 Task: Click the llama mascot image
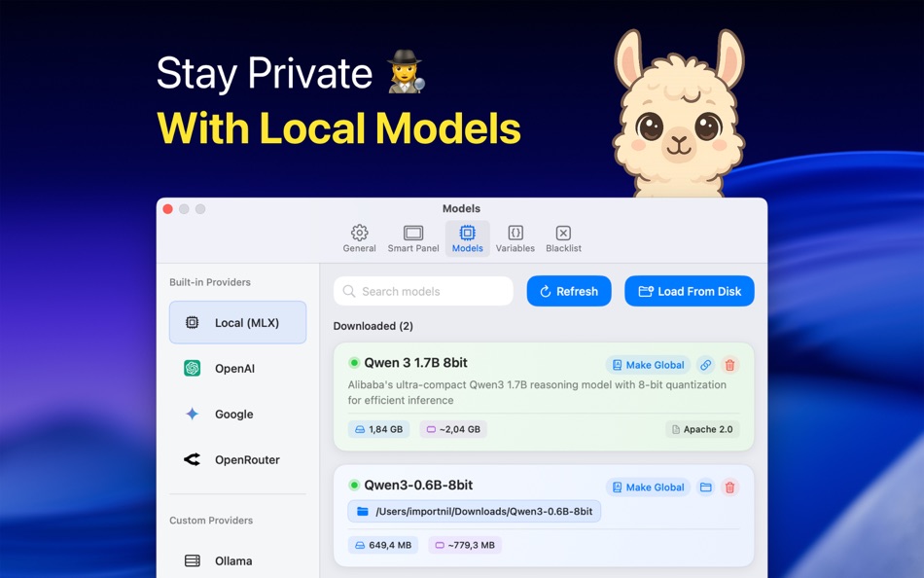click(678, 113)
